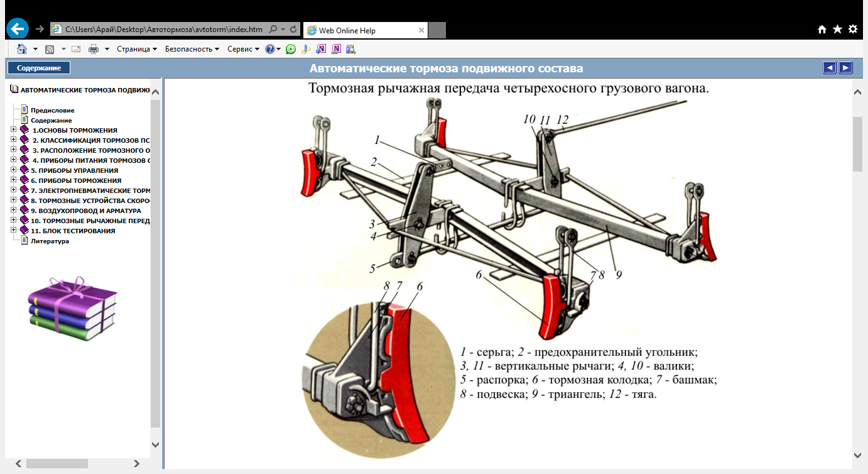868x474 pixels.
Task: Expand the 8. ТОРМОЗНЫЕ УСТРОЙСТВА СКОРО node
Action: click(x=14, y=201)
